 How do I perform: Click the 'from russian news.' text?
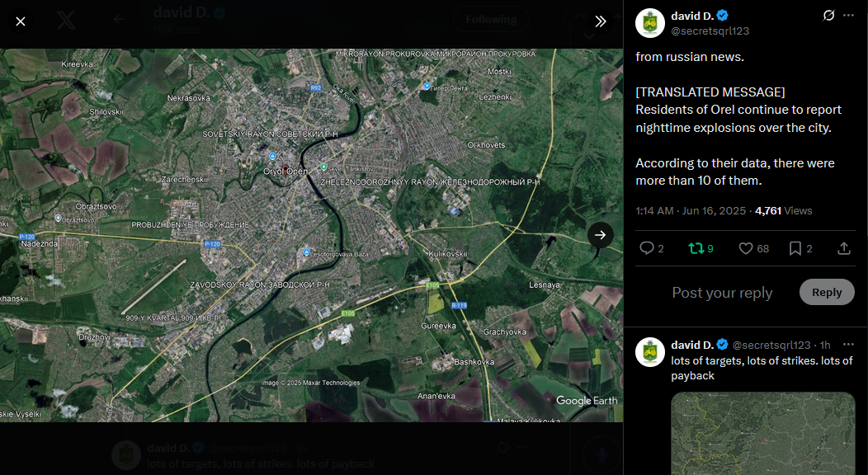690,57
